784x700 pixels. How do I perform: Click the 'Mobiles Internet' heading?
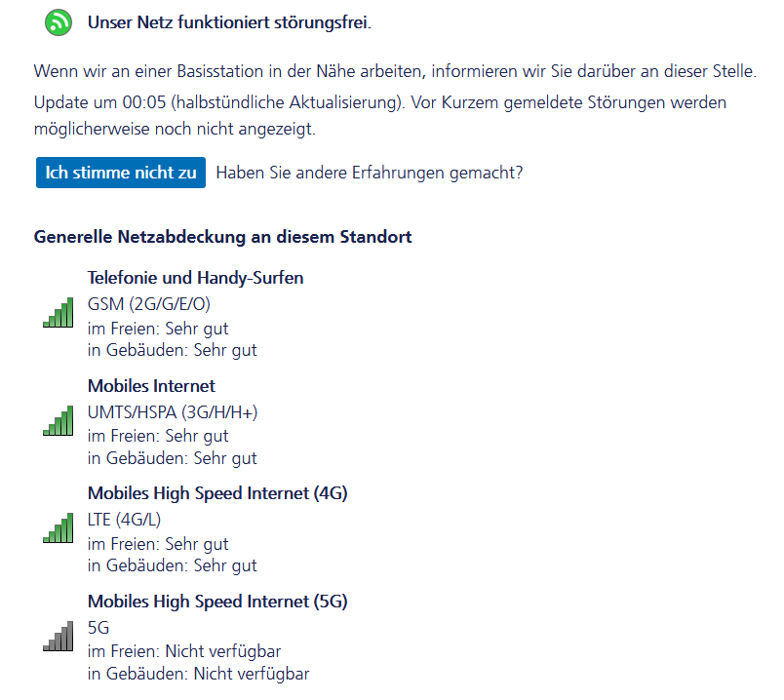[151, 385]
